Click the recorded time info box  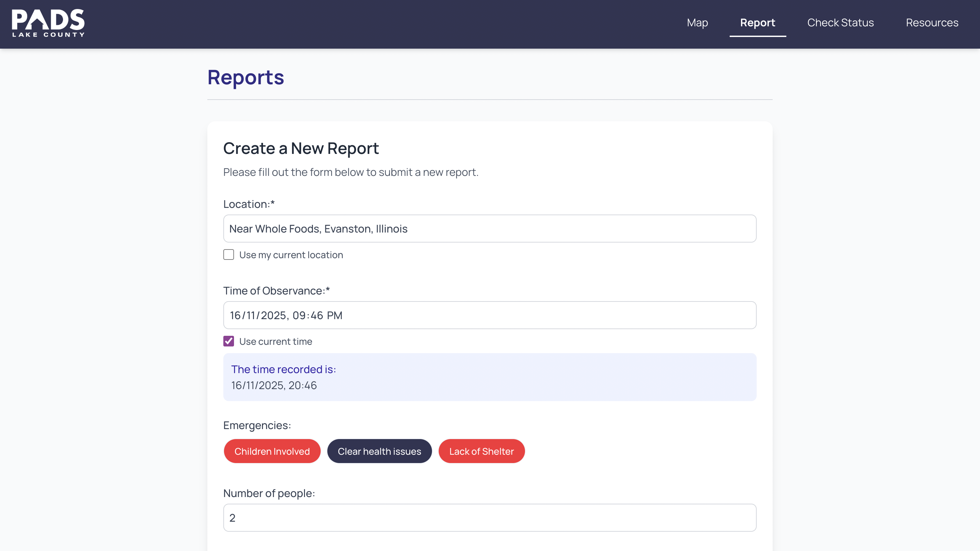coord(489,377)
